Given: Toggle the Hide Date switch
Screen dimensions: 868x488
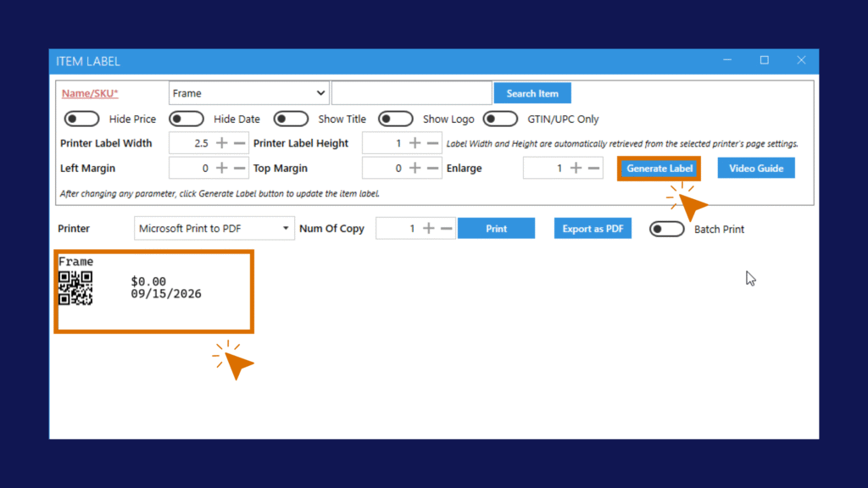Looking at the screenshot, I should (x=186, y=119).
